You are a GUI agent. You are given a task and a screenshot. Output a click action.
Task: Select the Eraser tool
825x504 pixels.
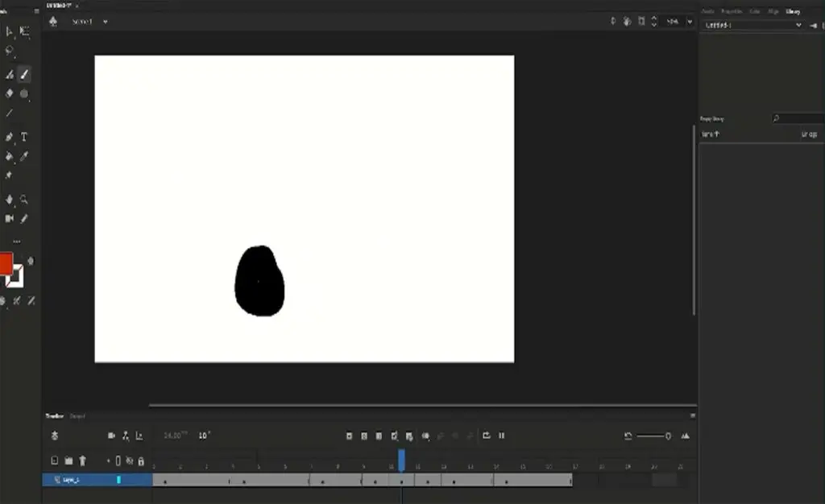pyautogui.click(x=9, y=93)
